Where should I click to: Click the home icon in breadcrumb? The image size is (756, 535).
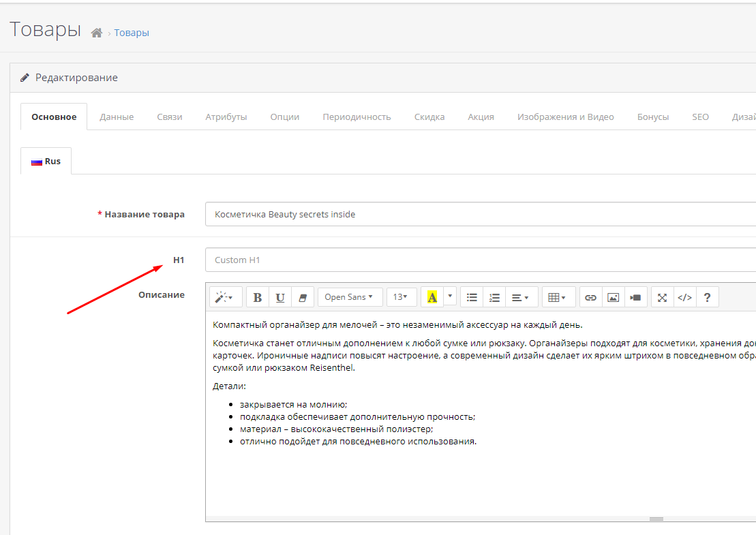click(x=96, y=33)
